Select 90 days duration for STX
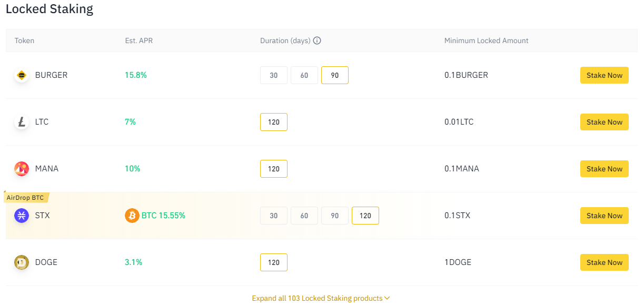644x306 pixels. pos(335,216)
